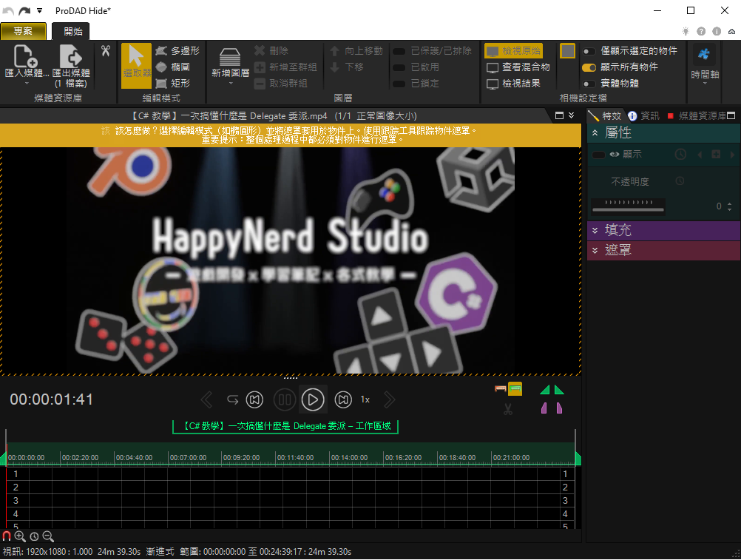Toggle Show Only Selected Objects (僅顯示選定的物件)
Screen dimensions: 741x560
tap(589, 51)
